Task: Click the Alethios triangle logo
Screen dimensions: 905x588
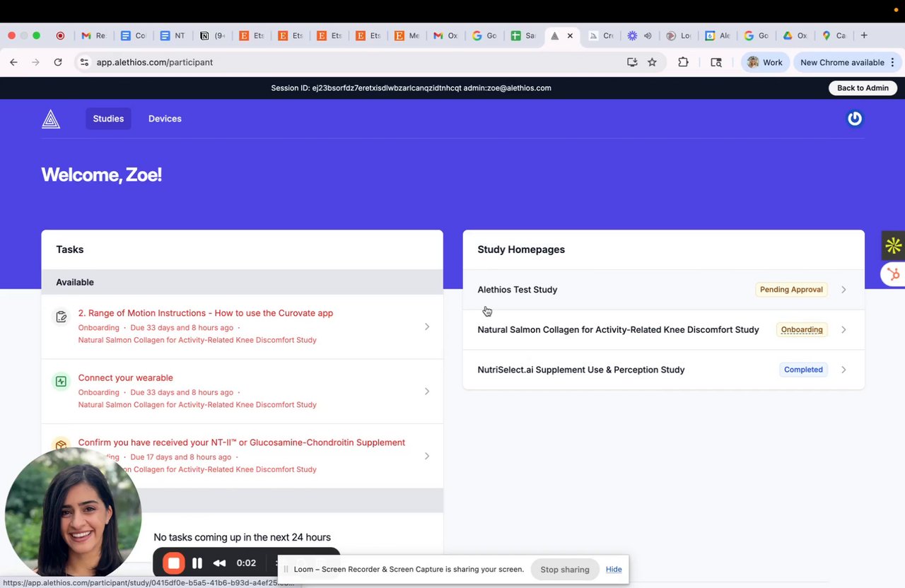Action: tap(51, 119)
